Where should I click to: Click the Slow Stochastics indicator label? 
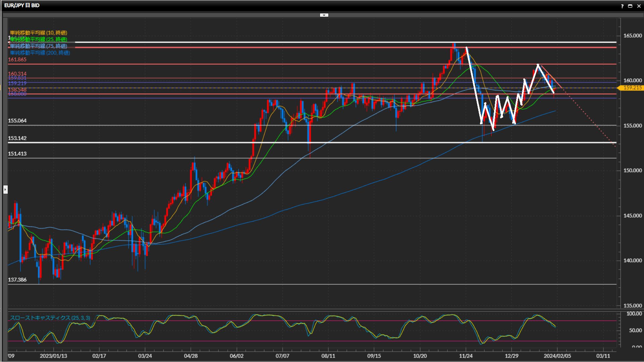point(50,318)
